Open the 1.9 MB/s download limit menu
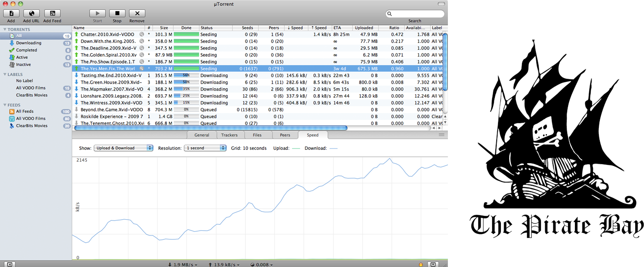Viewport: 644px width, 267px height. (x=183, y=265)
